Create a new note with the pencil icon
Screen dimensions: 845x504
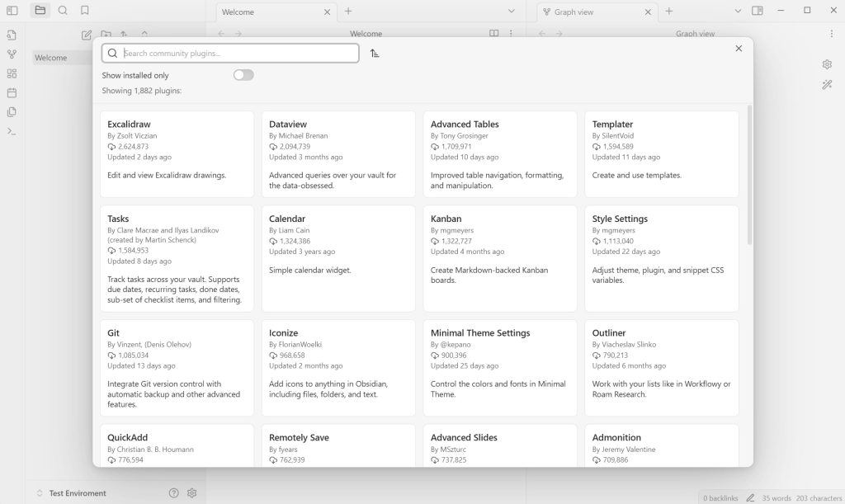[x=87, y=35]
